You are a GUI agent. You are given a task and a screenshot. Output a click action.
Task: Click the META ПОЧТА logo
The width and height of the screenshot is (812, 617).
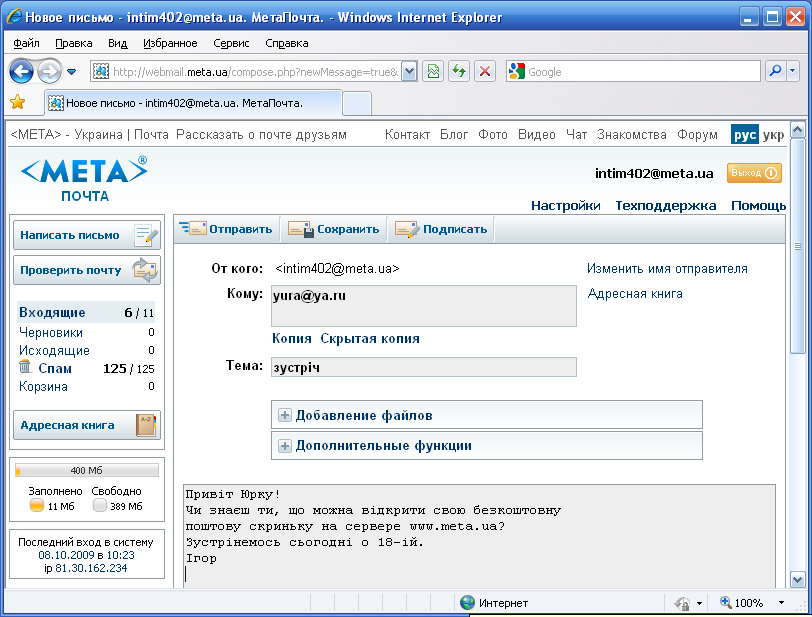click(84, 179)
